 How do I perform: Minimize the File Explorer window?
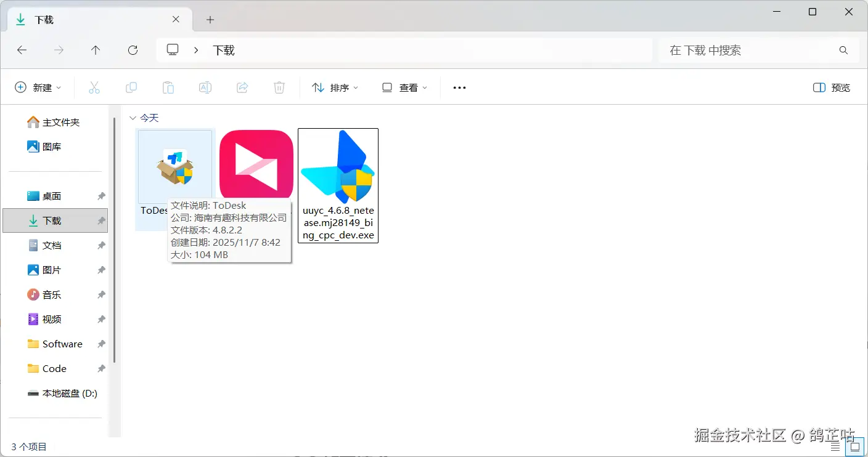click(x=776, y=12)
